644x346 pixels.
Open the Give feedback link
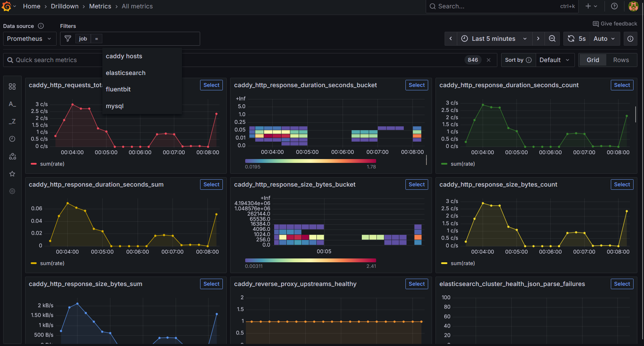point(615,23)
